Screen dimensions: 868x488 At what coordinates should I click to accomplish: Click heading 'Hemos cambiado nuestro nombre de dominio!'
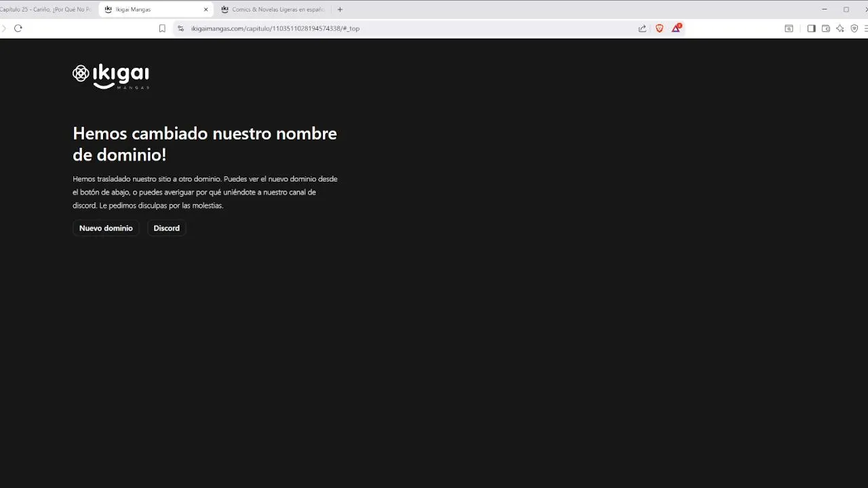(205, 144)
